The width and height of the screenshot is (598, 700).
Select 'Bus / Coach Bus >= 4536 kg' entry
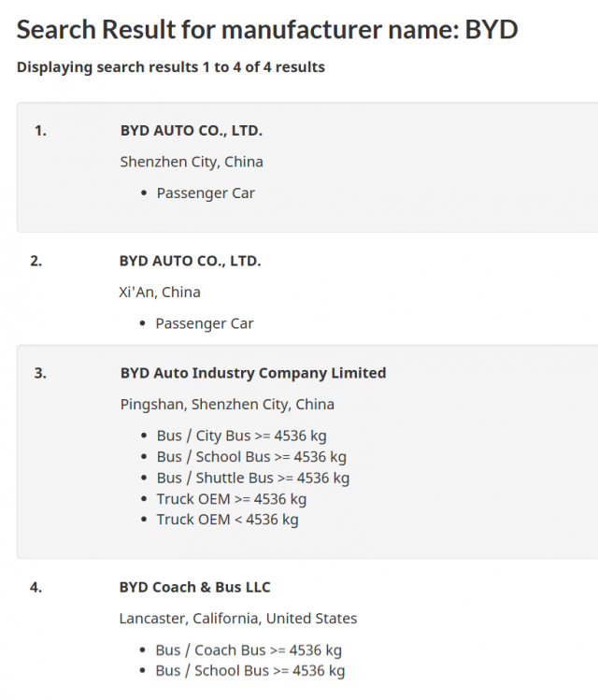click(x=249, y=650)
